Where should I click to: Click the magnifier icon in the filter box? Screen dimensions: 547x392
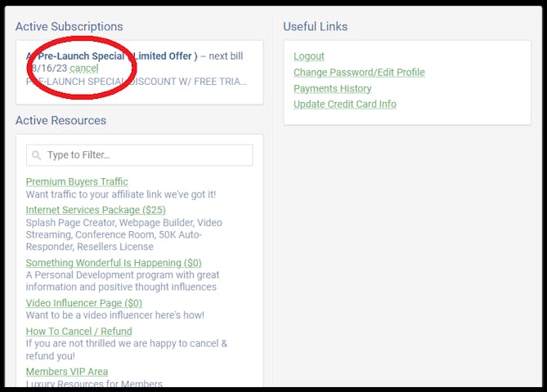(37, 155)
